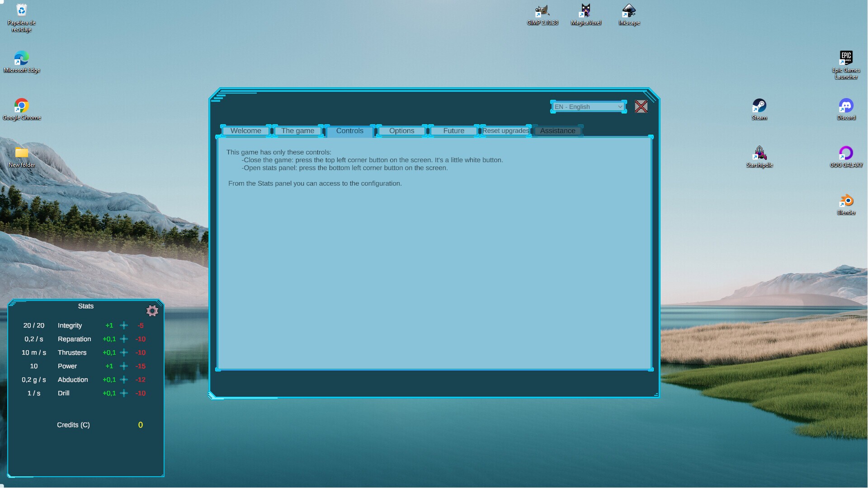Switch to The game tab
This screenshot has height=488, width=868.
[x=297, y=131]
